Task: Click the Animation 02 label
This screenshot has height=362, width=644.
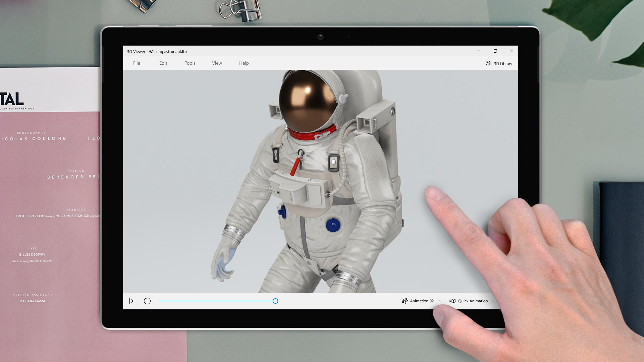Action: tap(421, 301)
